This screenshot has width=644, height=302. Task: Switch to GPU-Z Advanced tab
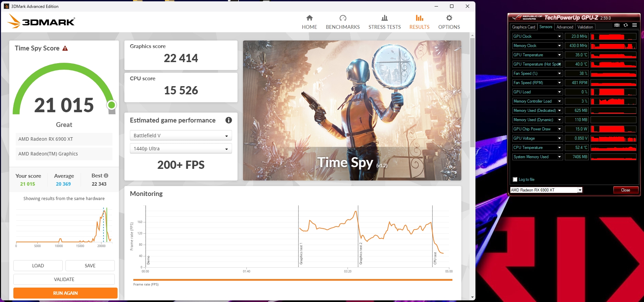(565, 27)
